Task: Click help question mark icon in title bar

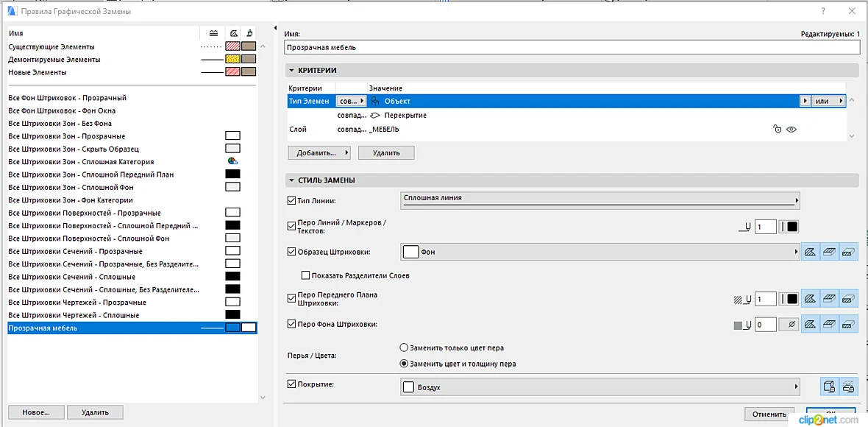Action: (x=823, y=11)
